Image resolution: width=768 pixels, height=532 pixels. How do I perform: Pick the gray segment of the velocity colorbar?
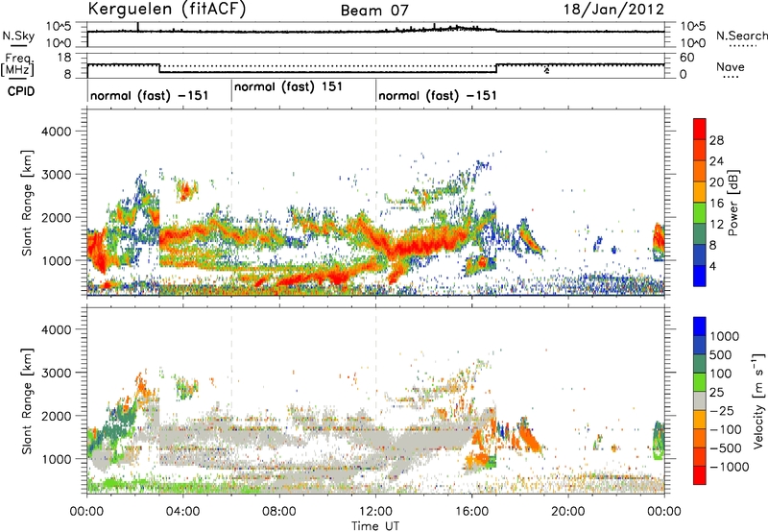[700, 400]
